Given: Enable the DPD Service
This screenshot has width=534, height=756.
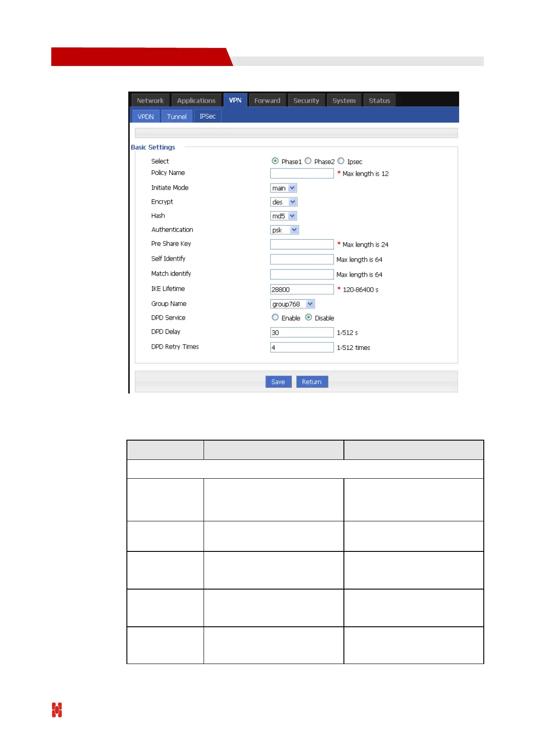Looking at the screenshot, I should pos(275,318).
